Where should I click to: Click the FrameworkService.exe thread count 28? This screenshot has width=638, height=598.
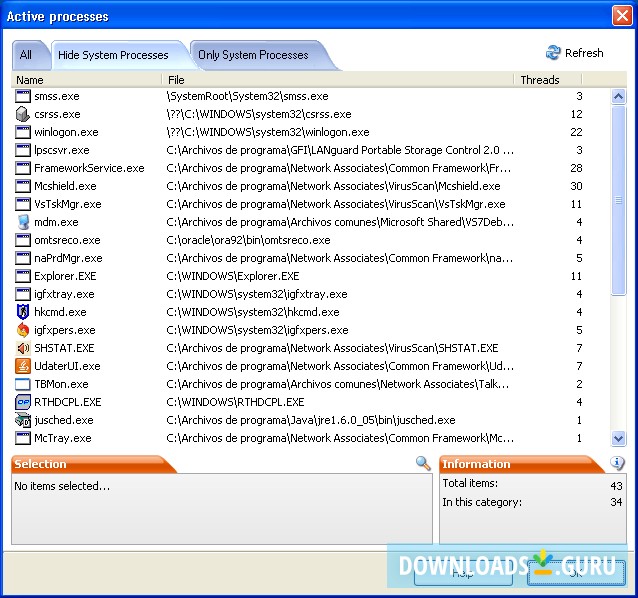pos(576,168)
